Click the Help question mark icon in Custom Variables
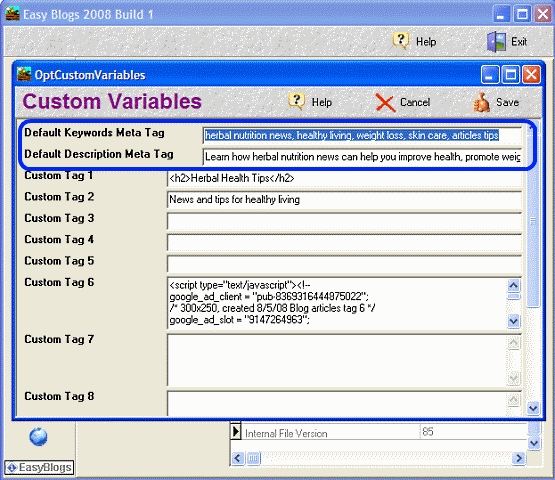The height and width of the screenshot is (480, 555). coord(296,102)
